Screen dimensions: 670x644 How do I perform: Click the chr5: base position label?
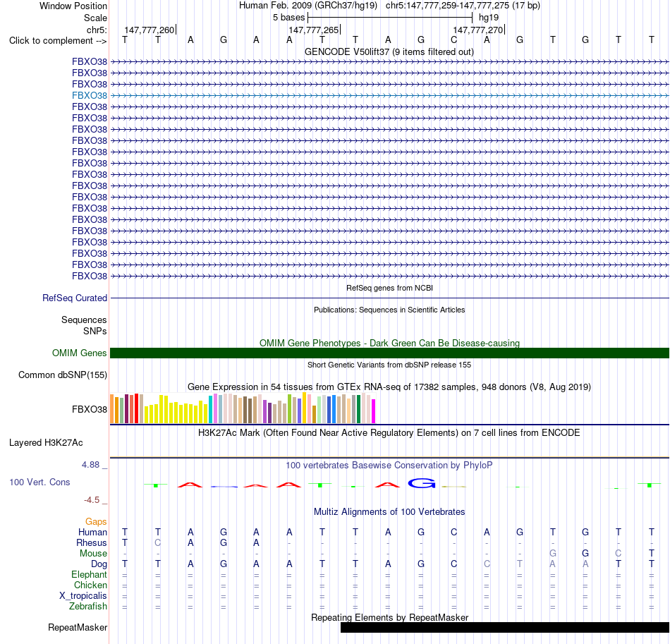pyautogui.click(x=97, y=30)
